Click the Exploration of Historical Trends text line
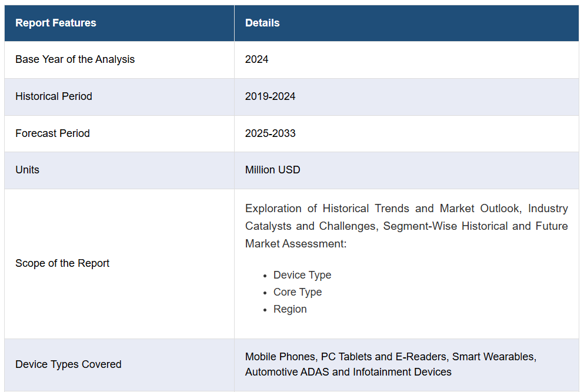This screenshot has width=584, height=392. point(406,209)
